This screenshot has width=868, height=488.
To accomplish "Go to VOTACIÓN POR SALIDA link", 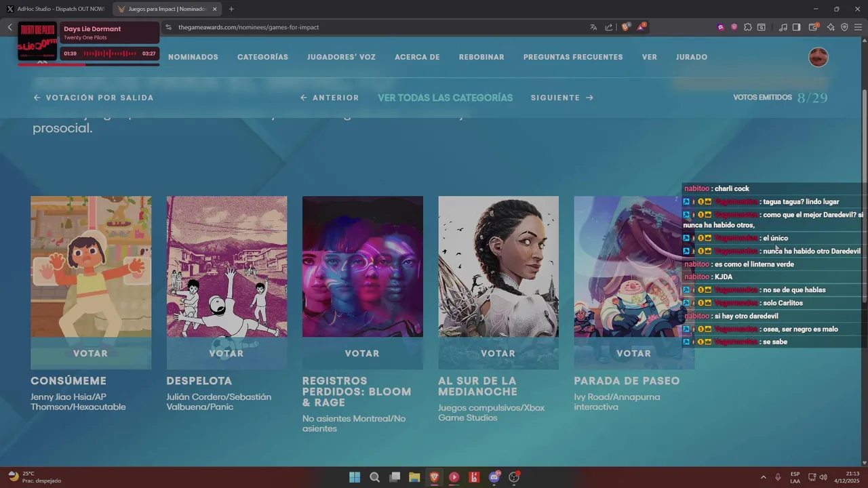I will click(x=94, y=98).
